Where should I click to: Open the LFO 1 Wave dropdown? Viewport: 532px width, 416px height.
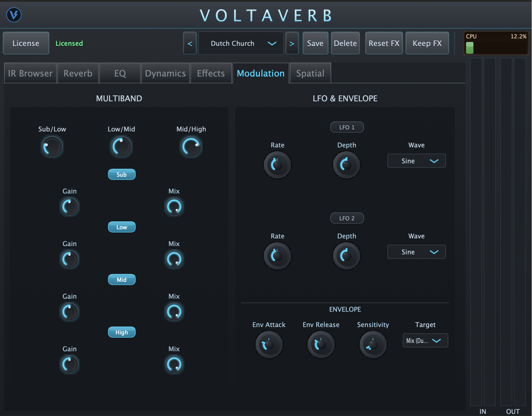[x=416, y=161]
